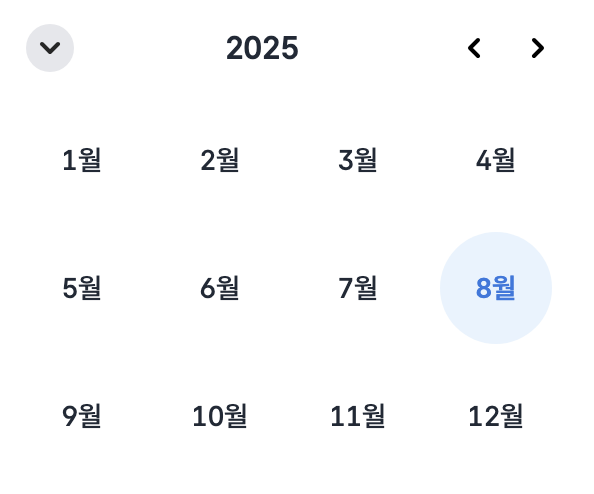
Task: Advance to the next year
Action: [538, 48]
